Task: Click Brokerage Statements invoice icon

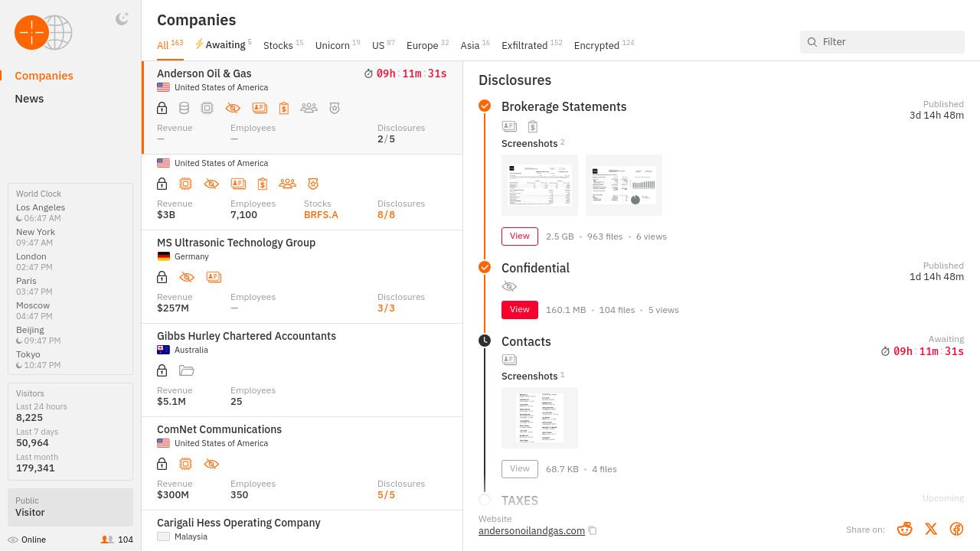Action: click(x=533, y=127)
